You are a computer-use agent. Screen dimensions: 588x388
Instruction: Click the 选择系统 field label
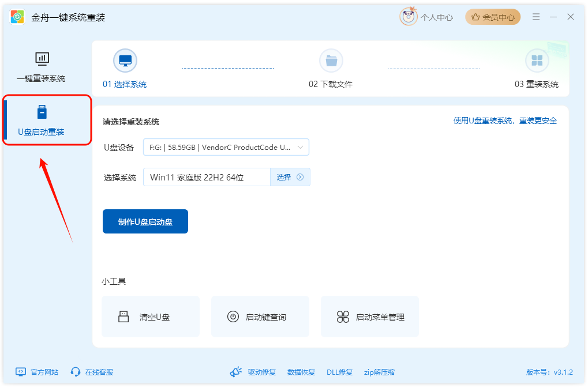click(119, 178)
